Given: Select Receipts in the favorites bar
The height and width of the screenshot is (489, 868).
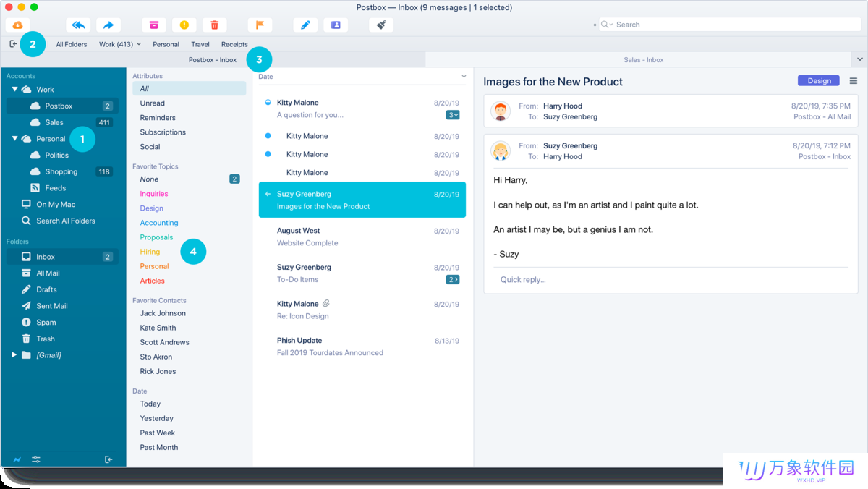Looking at the screenshot, I should (234, 44).
